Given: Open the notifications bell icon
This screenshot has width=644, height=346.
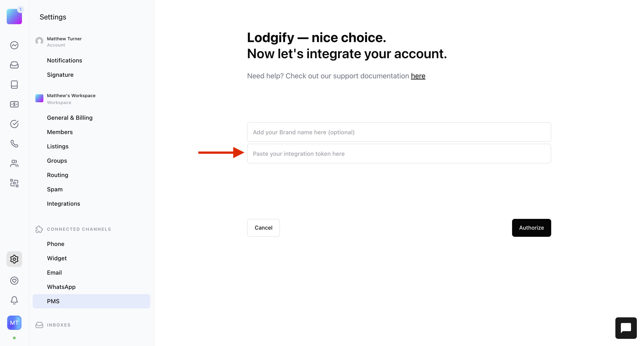Looking at the screenshot, I should point(14,300).
